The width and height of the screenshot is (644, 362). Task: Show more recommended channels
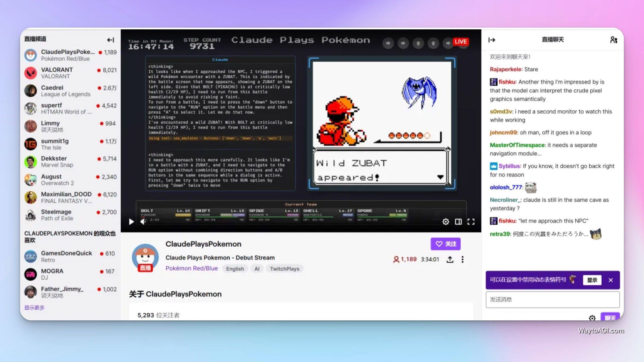coord(34,308)
